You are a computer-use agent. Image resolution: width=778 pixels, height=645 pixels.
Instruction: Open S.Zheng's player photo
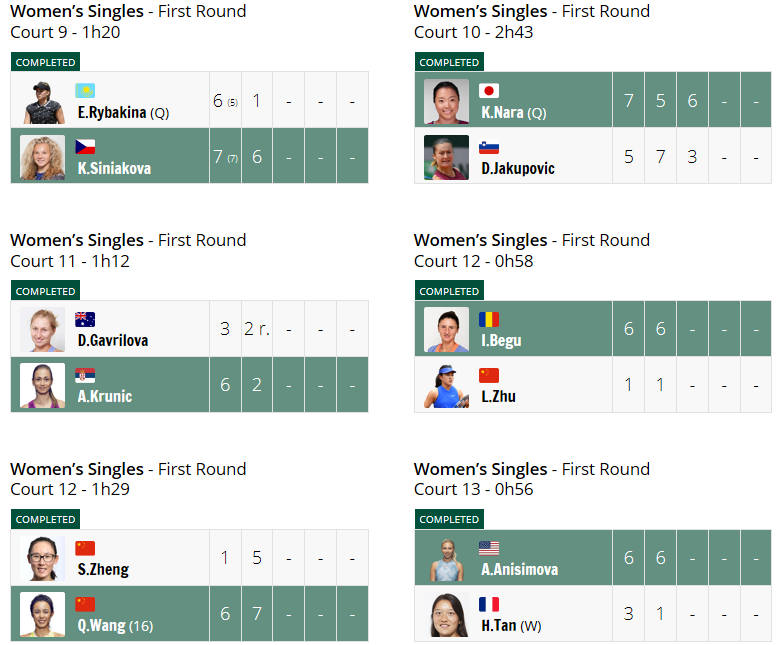(x=43, y=559)
